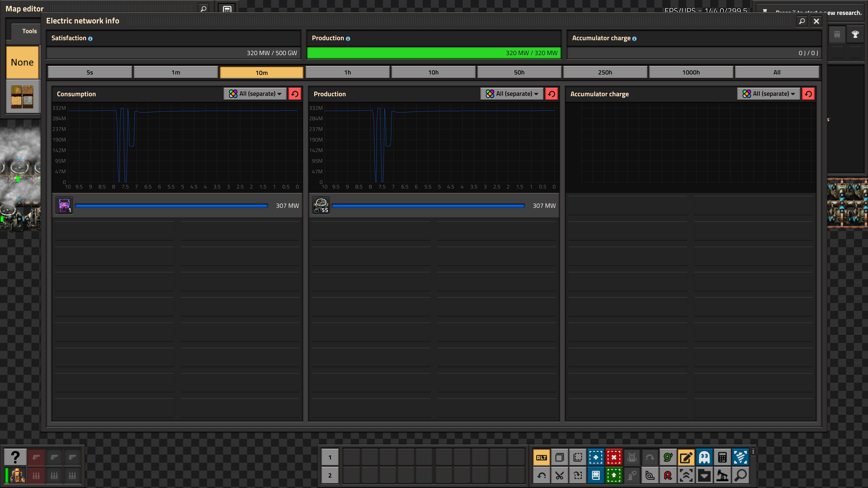Select the 50h time range
Viewport: 868px width, 488px height.
(x=519, y=72)
